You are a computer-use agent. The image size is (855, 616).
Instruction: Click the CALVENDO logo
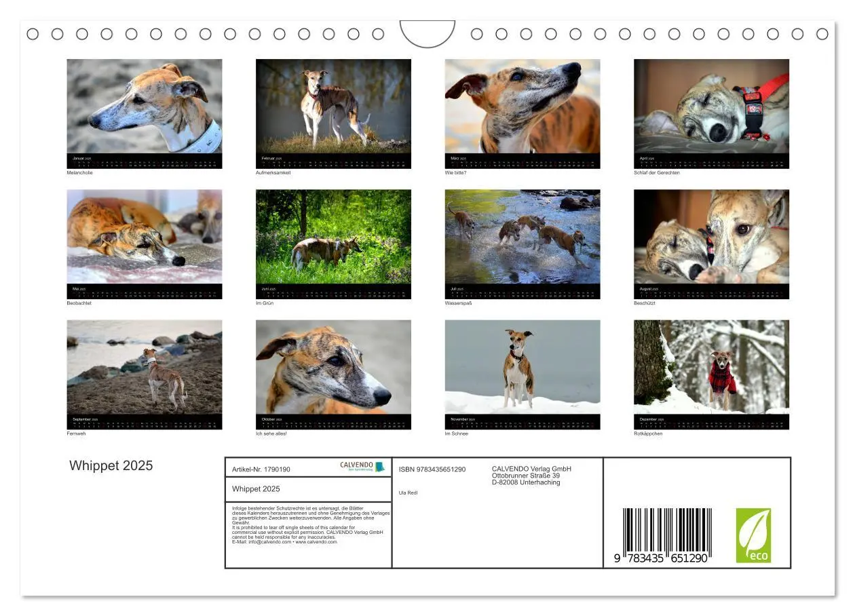pyautogui.click(x=362, y=467)
